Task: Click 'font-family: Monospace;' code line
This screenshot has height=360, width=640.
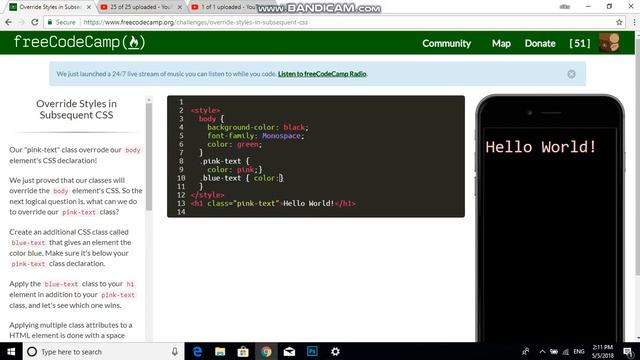Action: coord(256,136)
